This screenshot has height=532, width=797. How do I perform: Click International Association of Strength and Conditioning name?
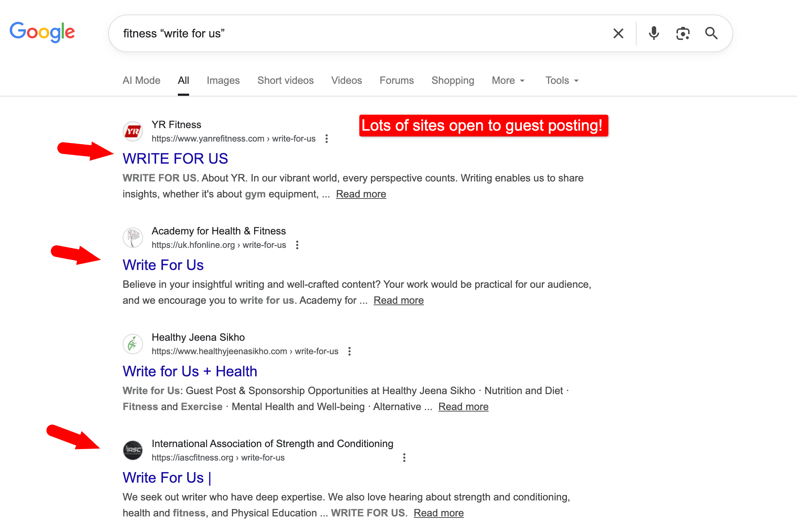point(273,444)
